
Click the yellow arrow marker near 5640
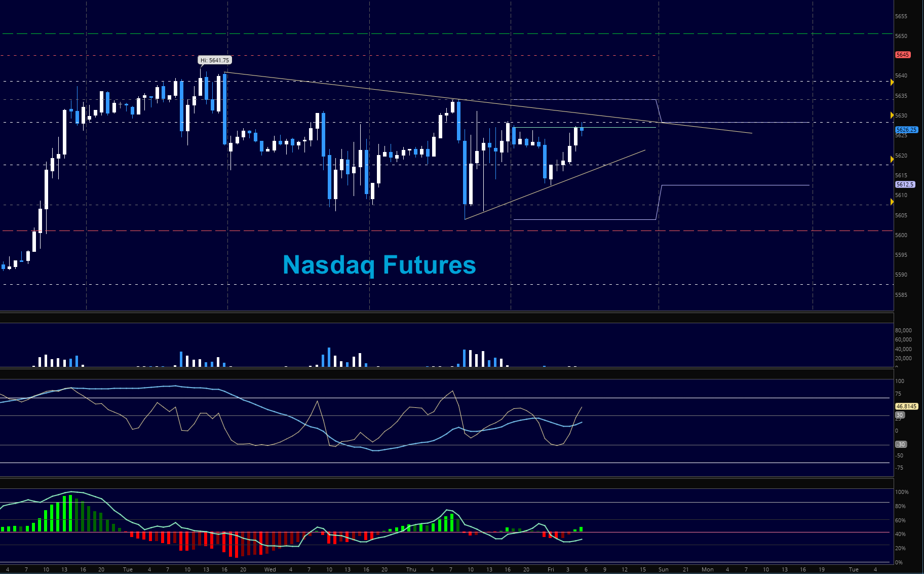click(892, 82)
